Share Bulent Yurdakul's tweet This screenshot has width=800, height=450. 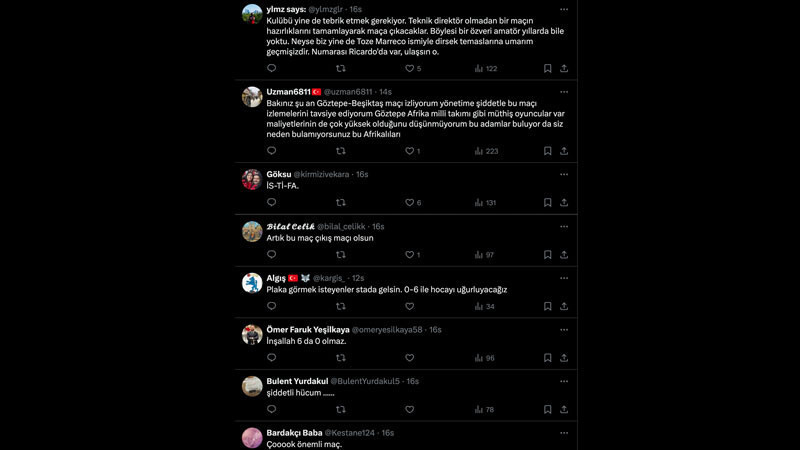click(564, 409)
